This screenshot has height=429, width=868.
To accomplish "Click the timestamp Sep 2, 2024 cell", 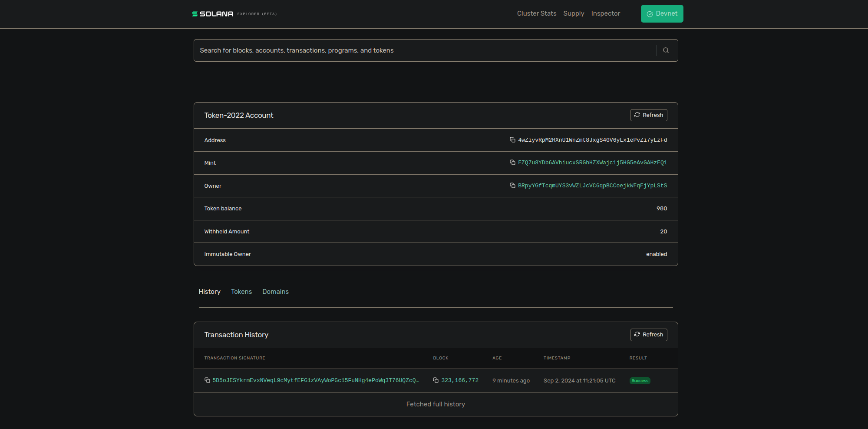I will coord(580,381).
